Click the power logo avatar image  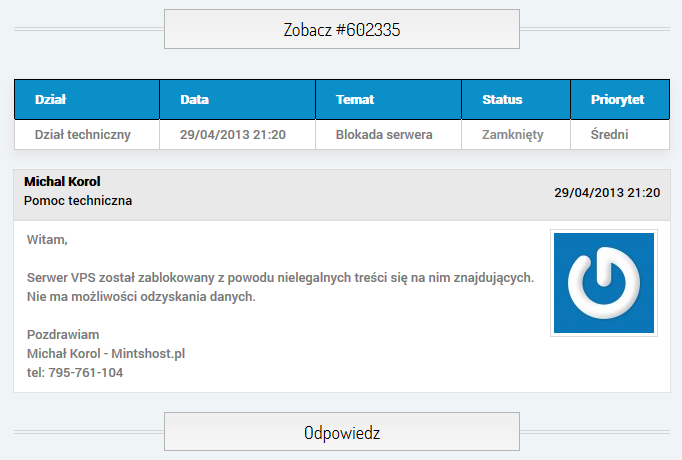pos(604,283)
